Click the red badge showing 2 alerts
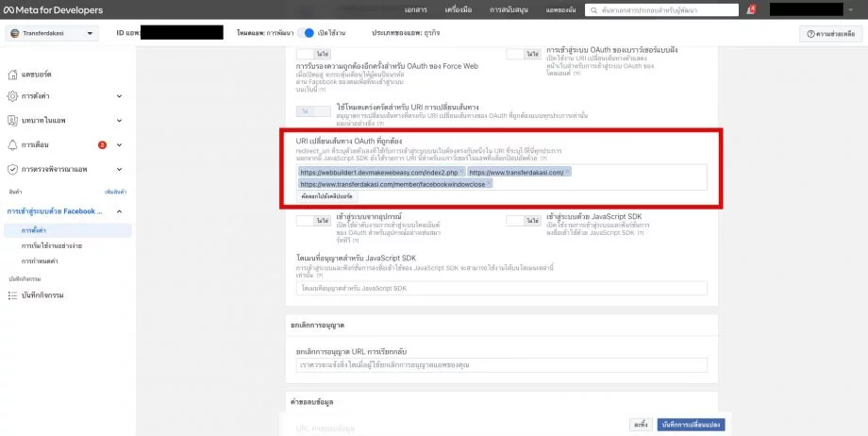 pyautogui.click(x=103, y=145)
